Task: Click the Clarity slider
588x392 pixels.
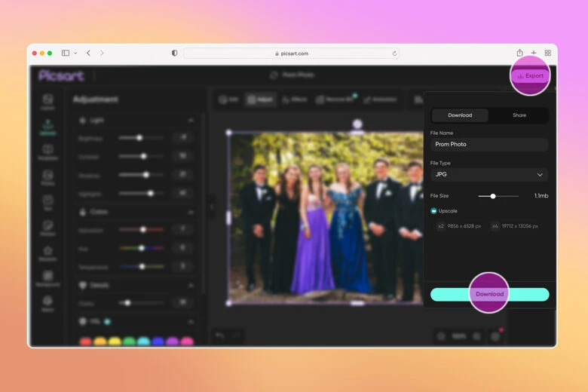Action: tap(141, 303)
